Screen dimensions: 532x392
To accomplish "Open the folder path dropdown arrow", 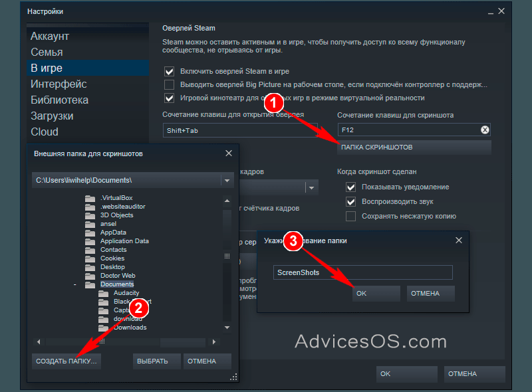I will point(227,181).
